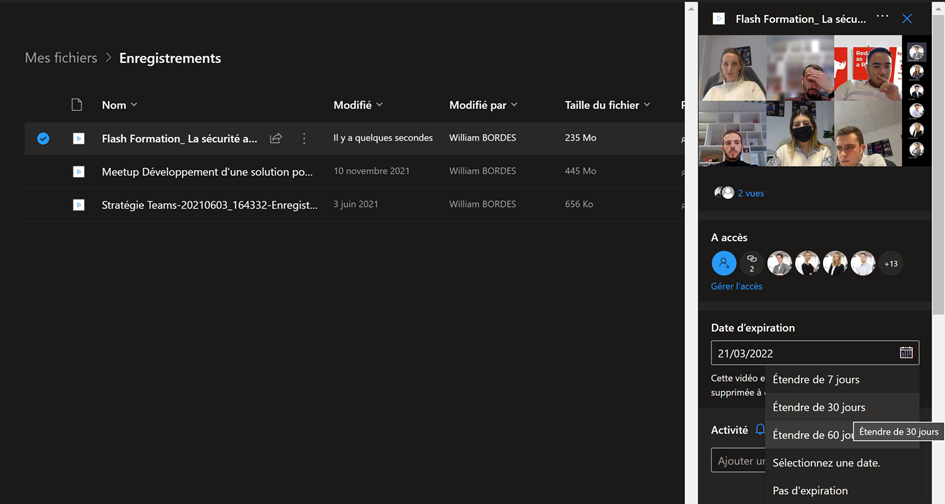Choose Étendre de 7 jours option
Viewport: 945px width, 504px height.
tap(816, 380)
